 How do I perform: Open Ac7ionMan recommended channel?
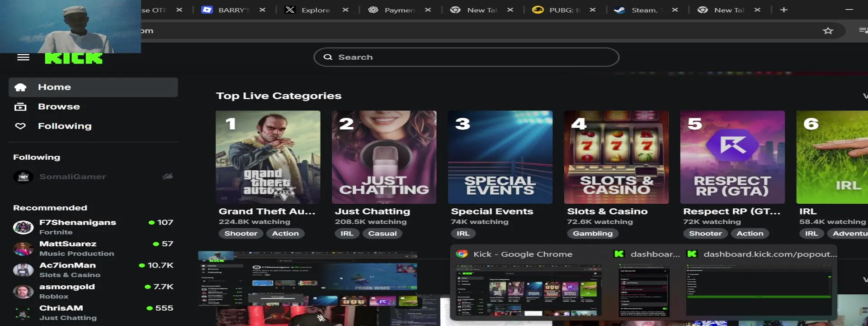coord(93,269)
